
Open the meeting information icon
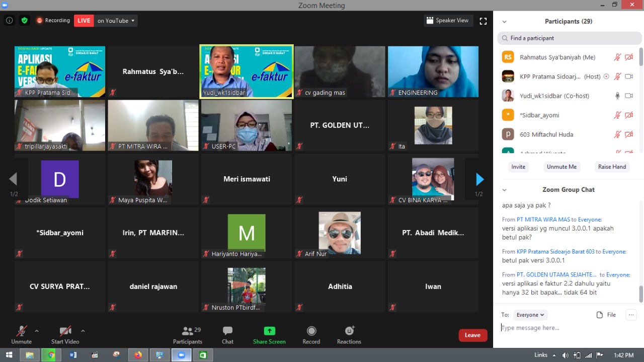(x=9, y=21)
